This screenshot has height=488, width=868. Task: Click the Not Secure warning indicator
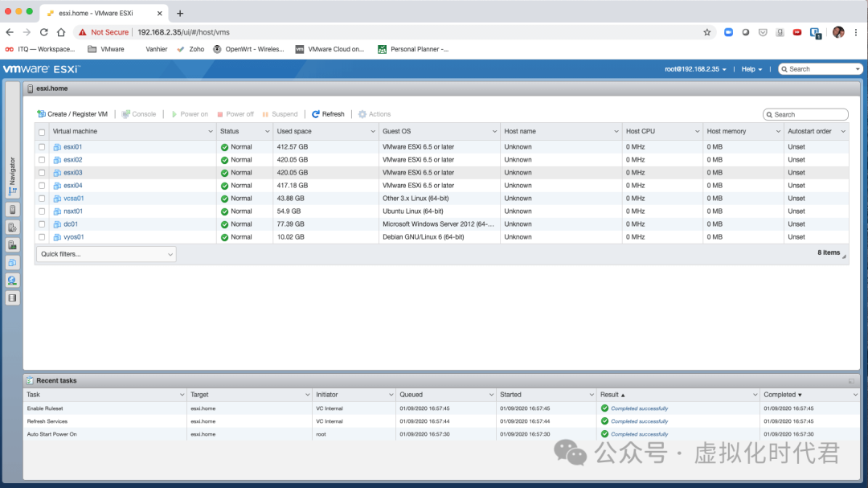tap(104, 32)
